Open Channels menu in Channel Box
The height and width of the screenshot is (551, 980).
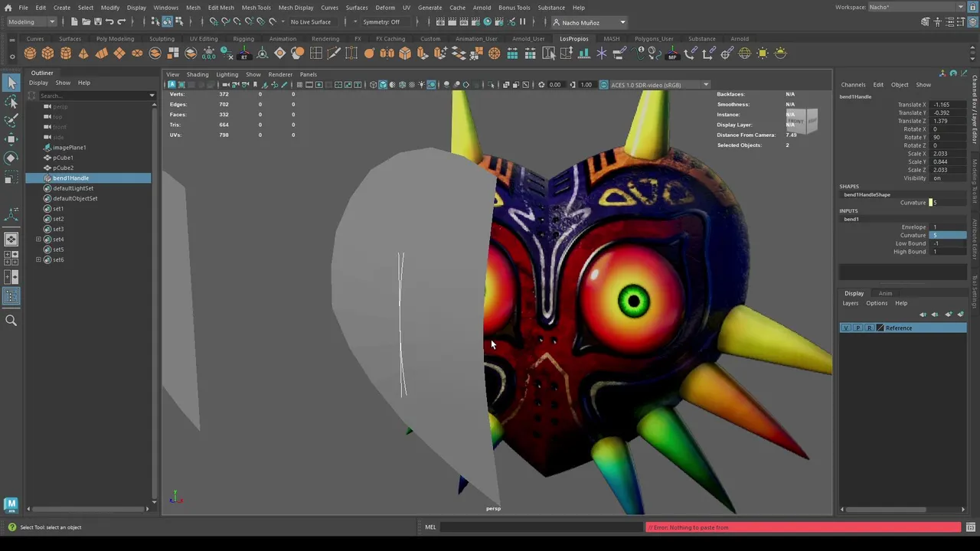(x=853, y=85)
